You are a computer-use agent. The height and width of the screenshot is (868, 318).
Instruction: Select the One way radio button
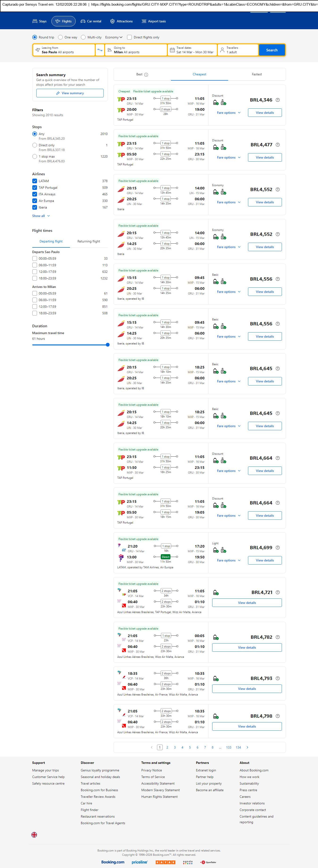coord(60,37)
